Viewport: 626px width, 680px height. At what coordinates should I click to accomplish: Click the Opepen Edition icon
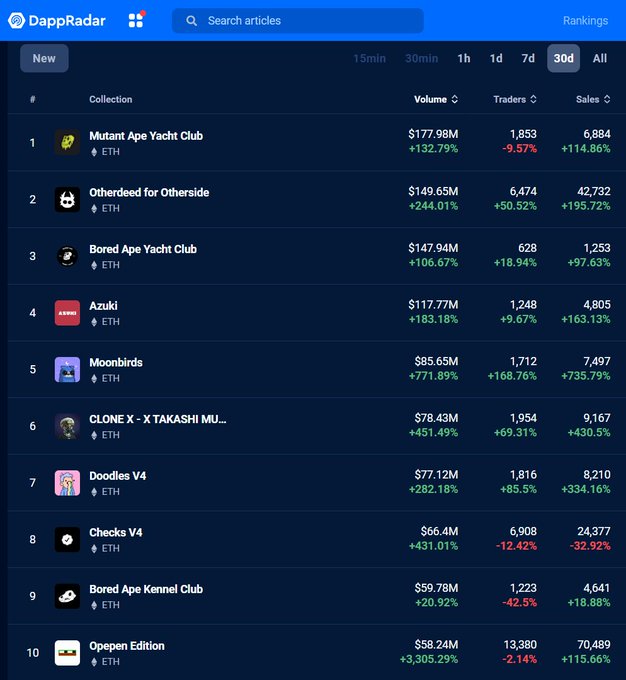click(x=67, y=653)
